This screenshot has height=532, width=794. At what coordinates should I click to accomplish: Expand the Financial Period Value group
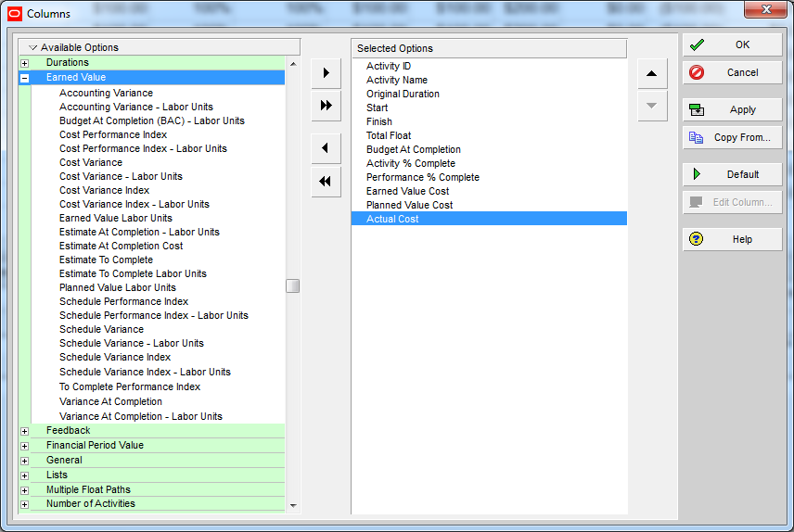(25, 446)
